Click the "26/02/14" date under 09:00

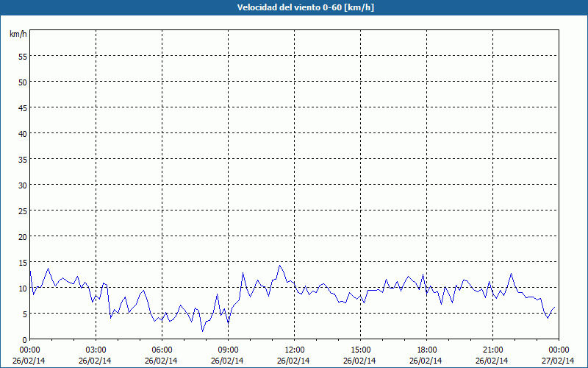[227, 361]
